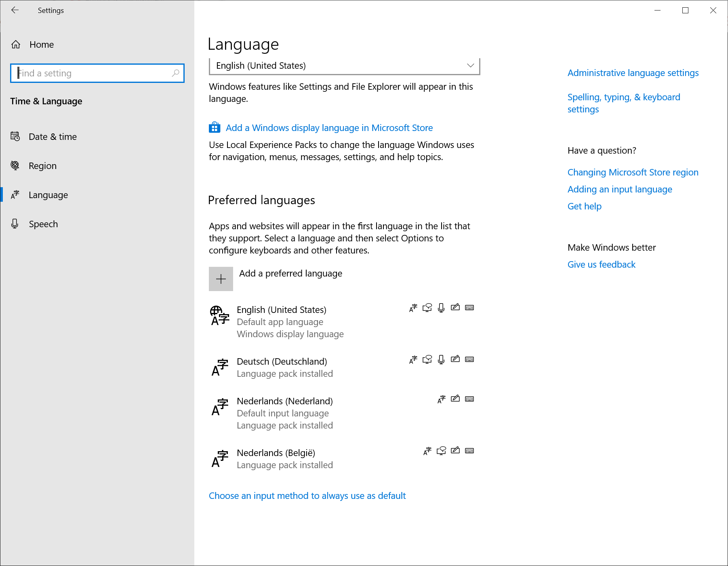728x566 pixels.
Task: Open Spelling, typing, & keyboard settings
Action: [624, 103]
